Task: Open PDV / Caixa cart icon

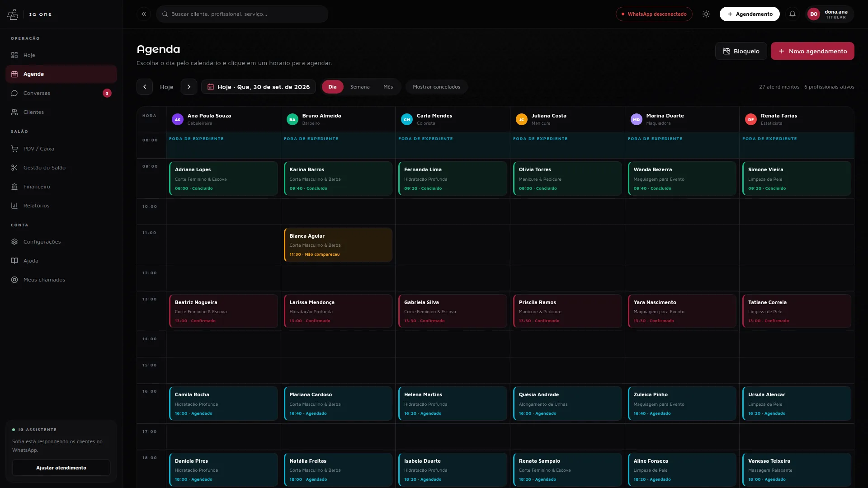Action: click(x=14, y=149)
